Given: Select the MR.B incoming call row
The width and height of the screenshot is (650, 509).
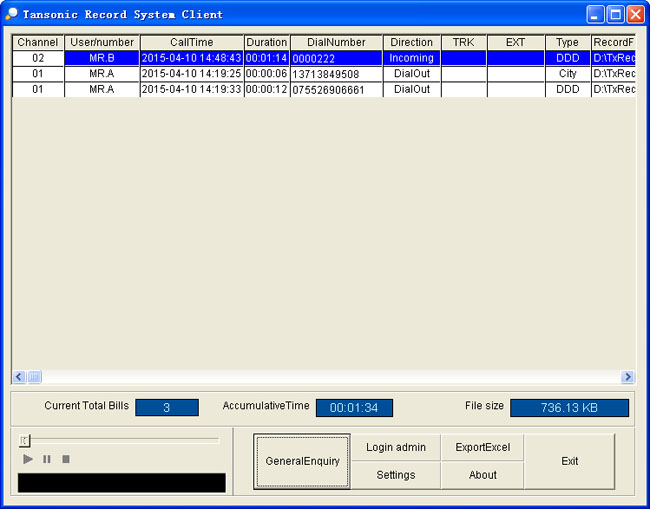Looking at the screenshot, I should 102,58.
